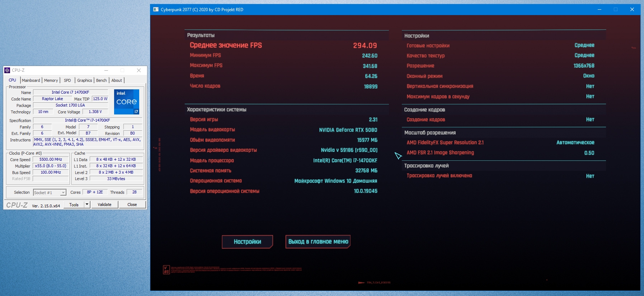Click the video memory value 15977 МБ
Screen dimensions: 644x296
click(367, 140)
